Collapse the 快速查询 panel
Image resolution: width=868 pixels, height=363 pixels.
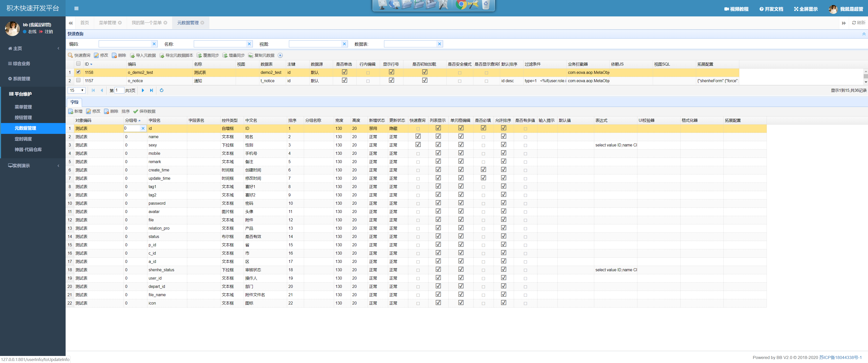864,34
